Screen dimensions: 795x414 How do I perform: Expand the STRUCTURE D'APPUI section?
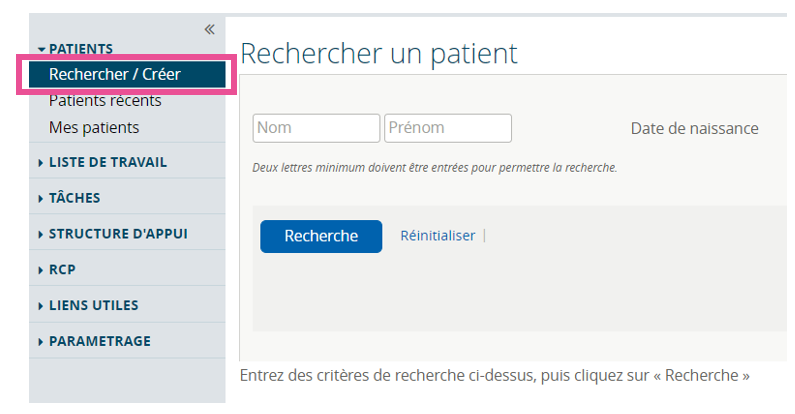[x=41, y=234]
